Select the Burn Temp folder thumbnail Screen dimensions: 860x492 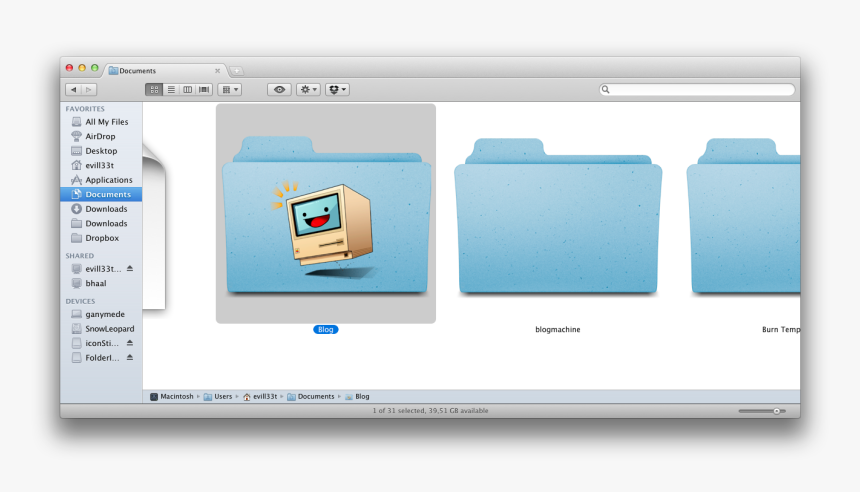point(744,216)
